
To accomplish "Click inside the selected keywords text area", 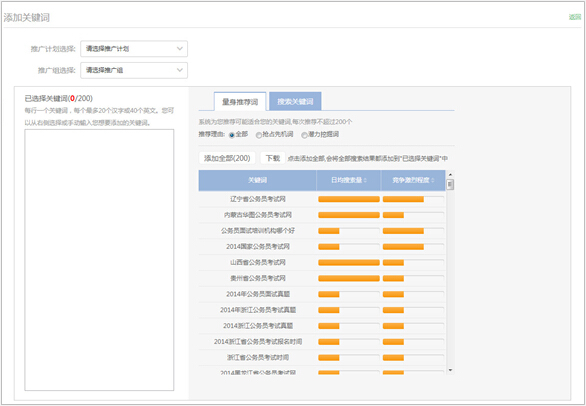I will click(99, 260).
